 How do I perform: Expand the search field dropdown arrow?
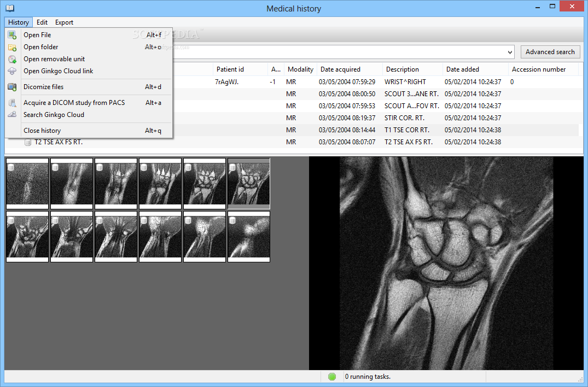[510, 52]
